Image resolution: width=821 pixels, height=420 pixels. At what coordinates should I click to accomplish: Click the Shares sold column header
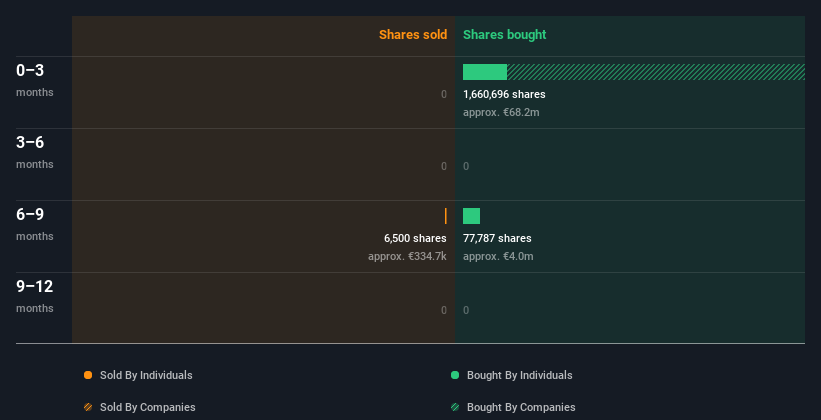[413, 35]
